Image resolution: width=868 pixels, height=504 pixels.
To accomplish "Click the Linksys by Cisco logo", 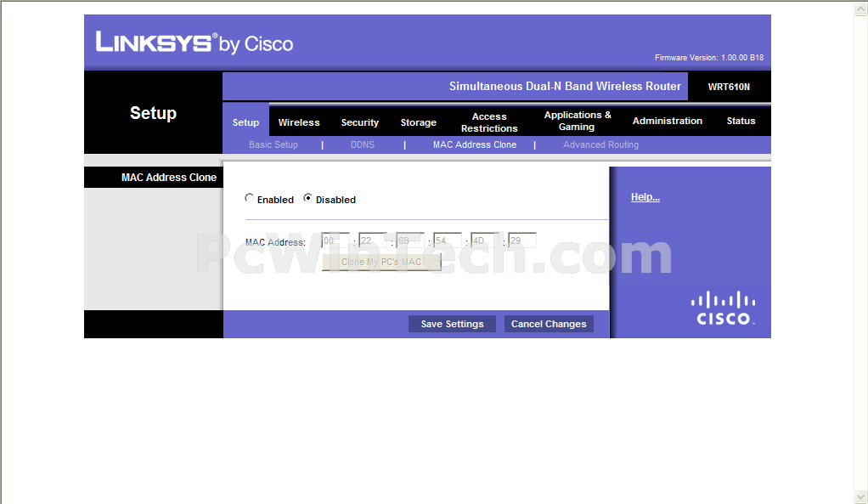I will tap(194, 42).
